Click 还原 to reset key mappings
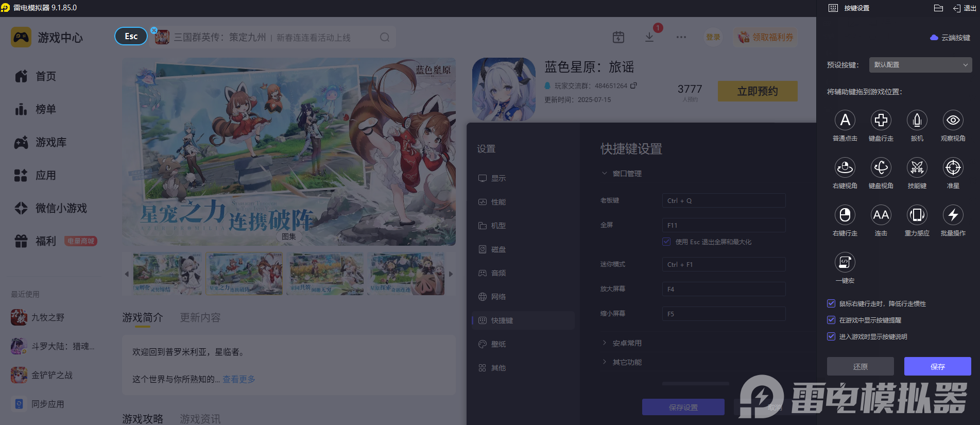Viewport: 980px width, 425px height. click(x=861, y=366)
